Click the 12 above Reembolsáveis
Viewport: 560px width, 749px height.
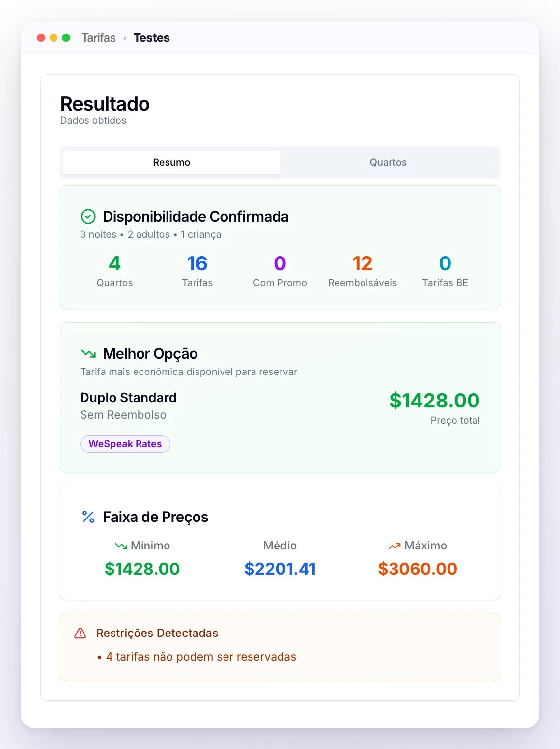[363, 263]
